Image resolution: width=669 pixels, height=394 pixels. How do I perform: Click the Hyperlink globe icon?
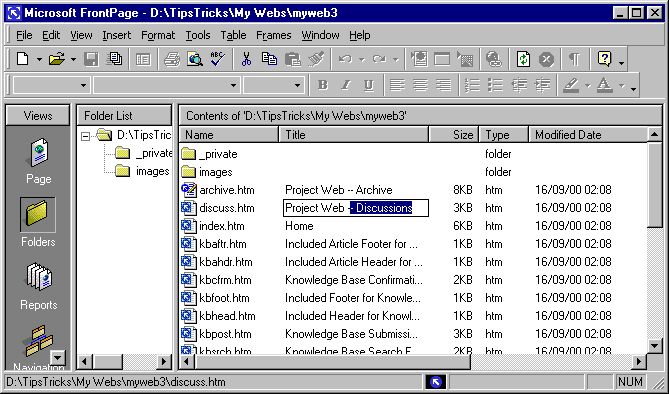coord(494,59)
